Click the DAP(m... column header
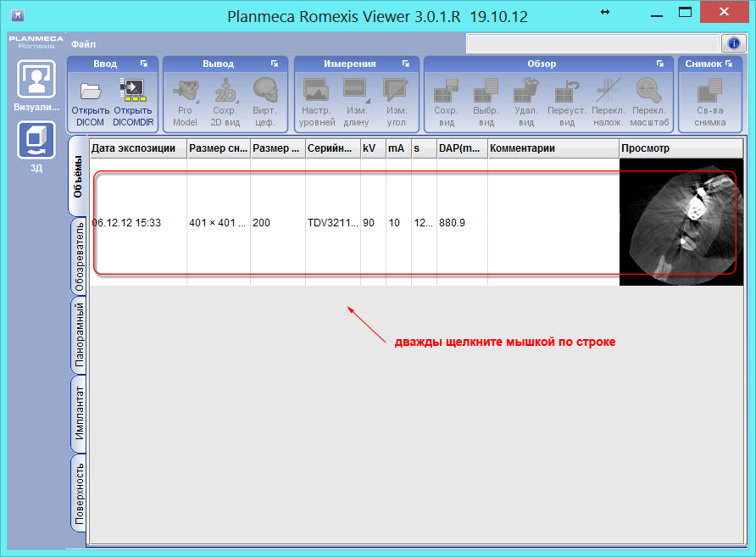756x557 pixels. [x=462, y=148]
